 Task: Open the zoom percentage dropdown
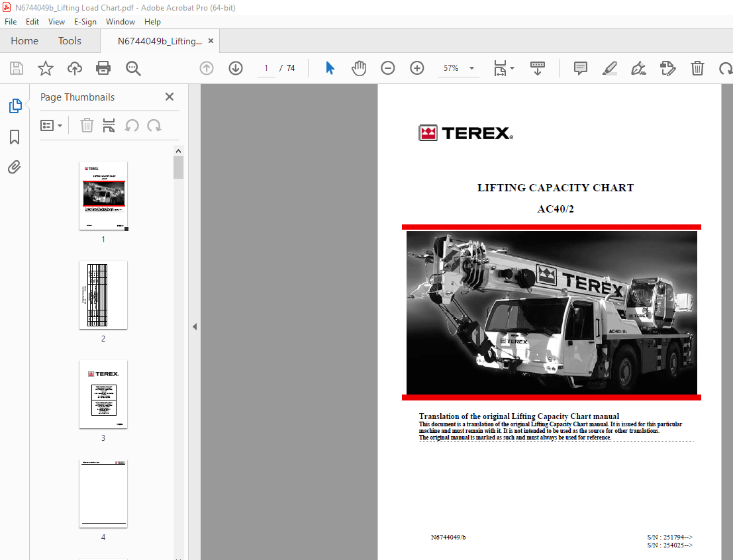click(471, 68)
